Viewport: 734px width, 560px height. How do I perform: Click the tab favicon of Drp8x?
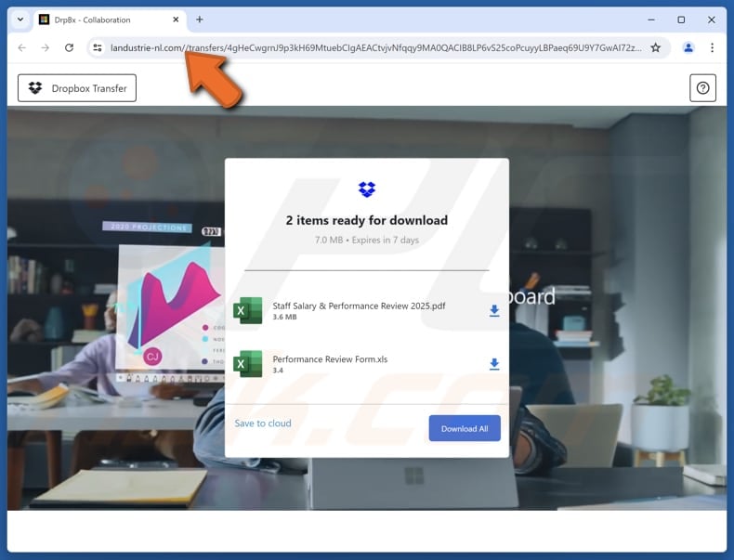coord(44,20)
